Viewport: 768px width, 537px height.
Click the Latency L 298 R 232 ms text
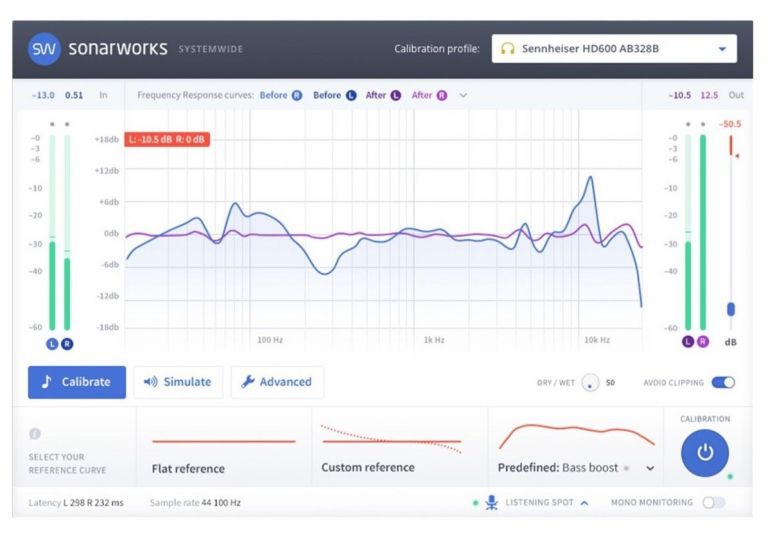pos(76,503)
